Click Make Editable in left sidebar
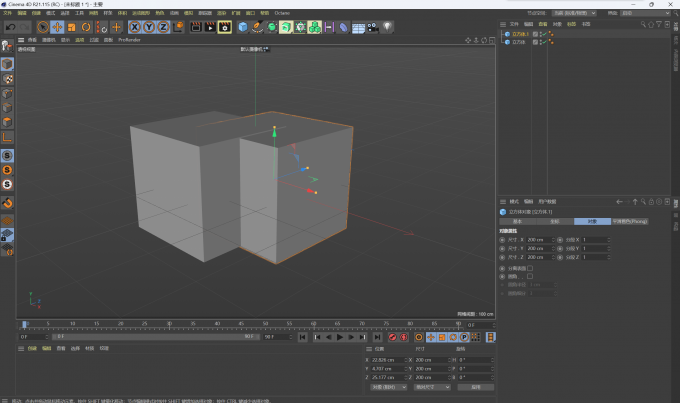 [x=7, y=46]
